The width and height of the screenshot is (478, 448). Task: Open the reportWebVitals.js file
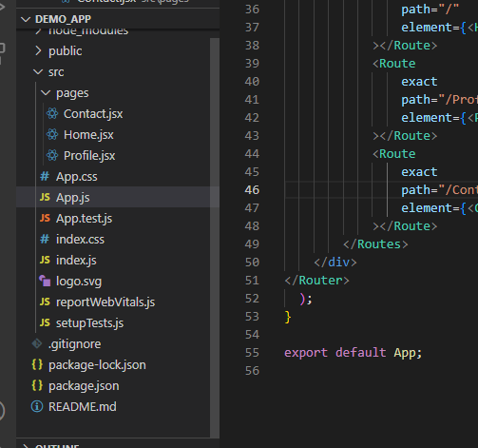[x=105, y=302]
